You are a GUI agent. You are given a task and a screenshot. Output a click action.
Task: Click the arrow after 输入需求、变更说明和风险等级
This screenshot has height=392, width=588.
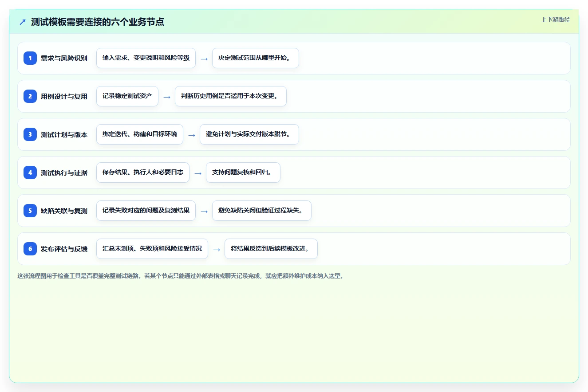204,59
